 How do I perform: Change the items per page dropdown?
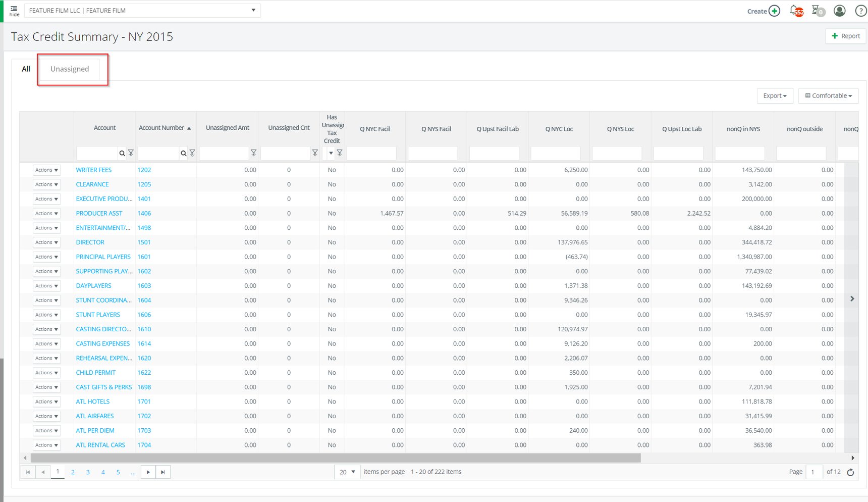pos(347,472)
